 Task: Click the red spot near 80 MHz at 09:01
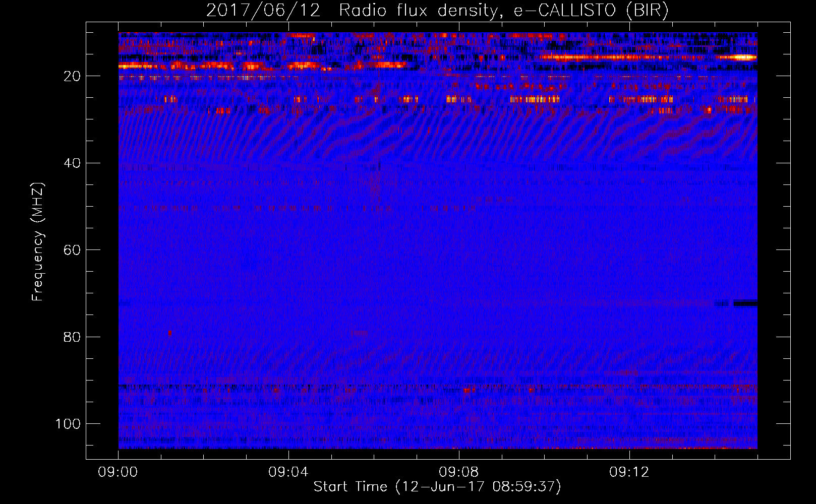point(169,333)
